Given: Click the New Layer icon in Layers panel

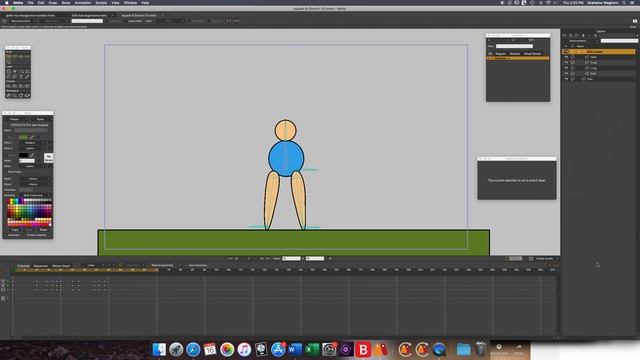Looking at the screenshot, I should [x=564, y=36].
